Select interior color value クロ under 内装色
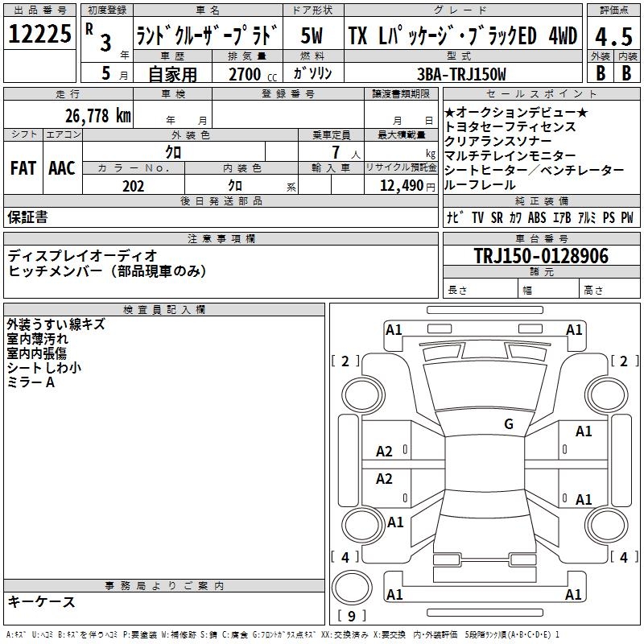 (235, 185)
